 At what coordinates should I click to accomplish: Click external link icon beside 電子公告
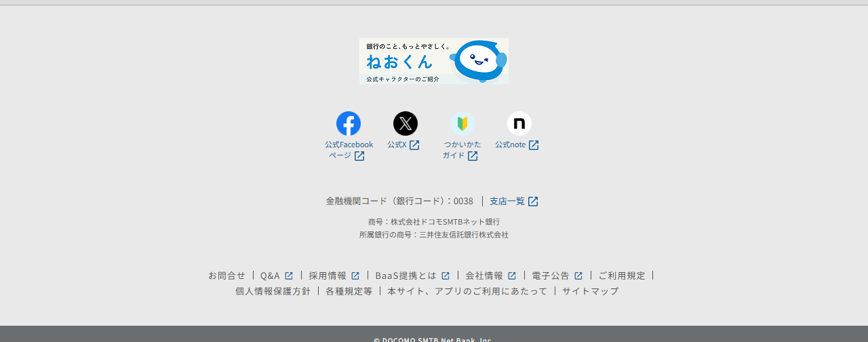click(x=578, y=276)
